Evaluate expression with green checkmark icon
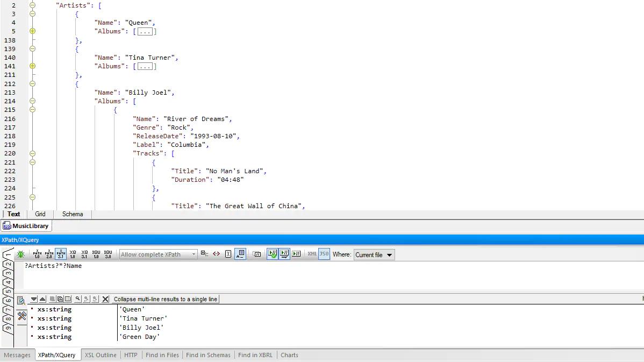The height and width of the screenshot is (362, 644). pos(273,254)
